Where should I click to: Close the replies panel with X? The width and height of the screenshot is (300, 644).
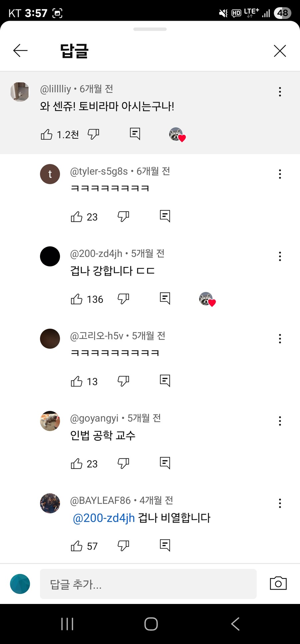click(280, 51)
